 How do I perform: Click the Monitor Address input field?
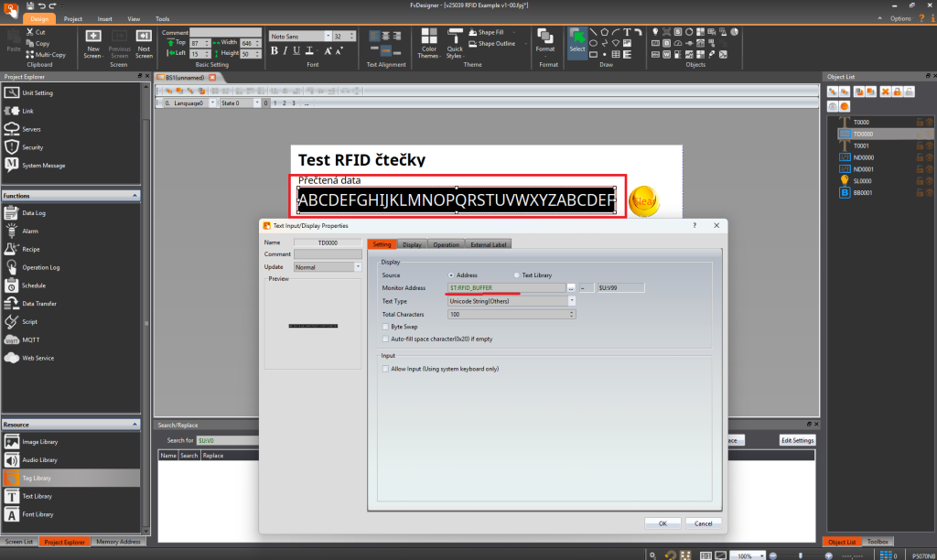point(505,287)
